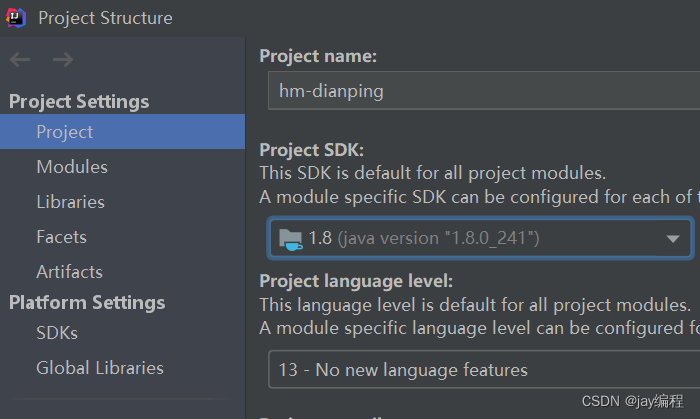This screenshot has height=419, width=700.
Task: Select Global Libraries item
Action: click(x=100, y=368)
